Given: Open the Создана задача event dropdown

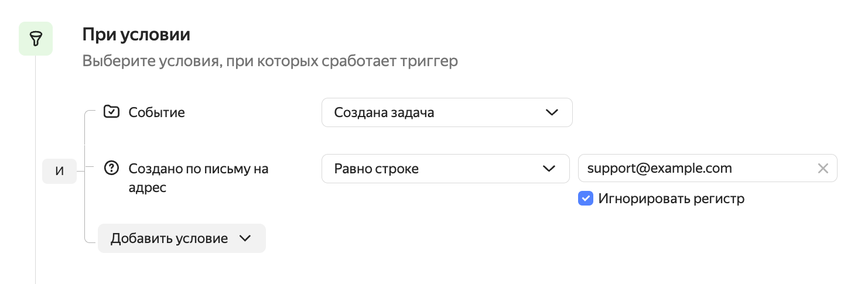Looking at the screenshot, I should click(x=433, y=112).
